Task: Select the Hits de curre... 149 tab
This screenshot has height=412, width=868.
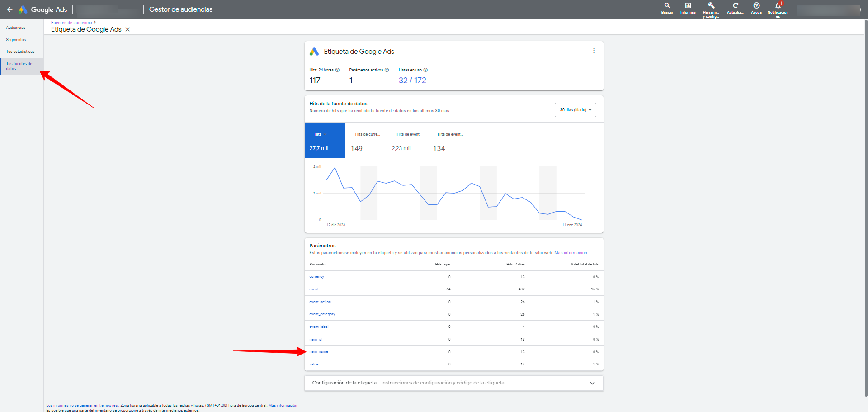Action: coord(366,140)
